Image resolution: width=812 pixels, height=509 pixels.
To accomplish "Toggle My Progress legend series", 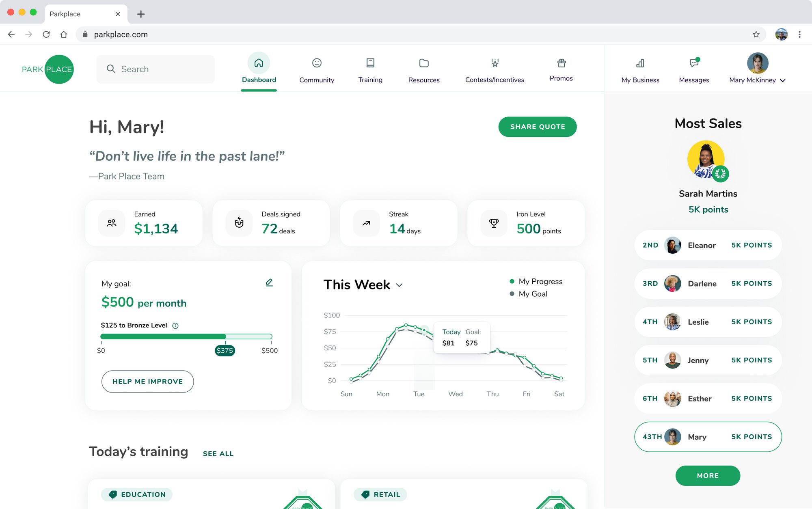I will click(536, 281).
